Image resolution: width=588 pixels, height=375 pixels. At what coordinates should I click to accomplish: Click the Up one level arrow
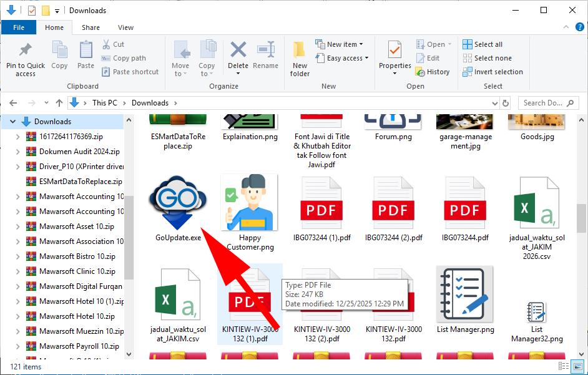point(59,103)
